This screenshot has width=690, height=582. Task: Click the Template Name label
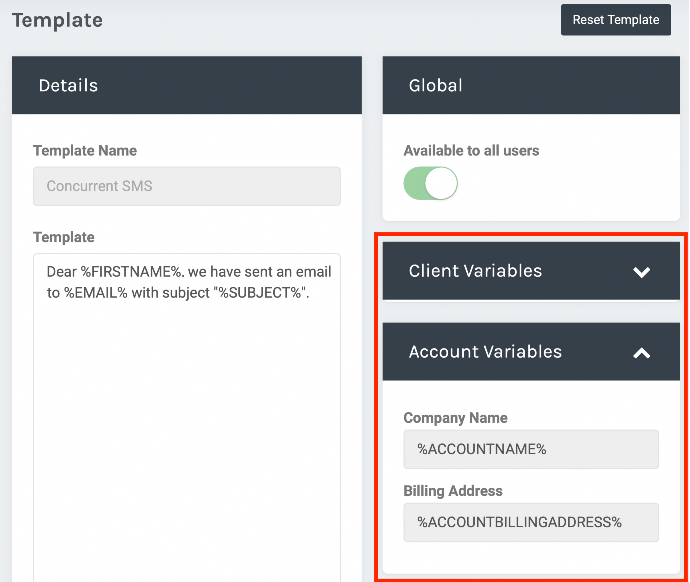tap(85, 150)
